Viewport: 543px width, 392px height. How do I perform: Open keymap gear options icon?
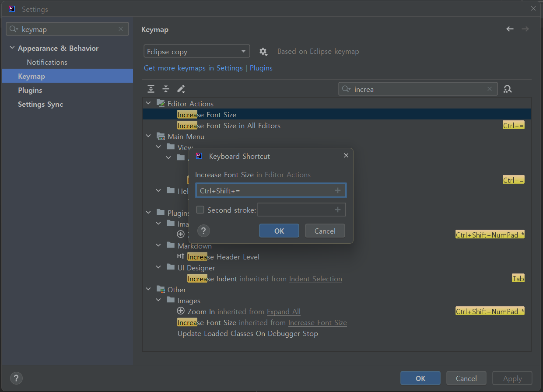click(x=263, y=52)
